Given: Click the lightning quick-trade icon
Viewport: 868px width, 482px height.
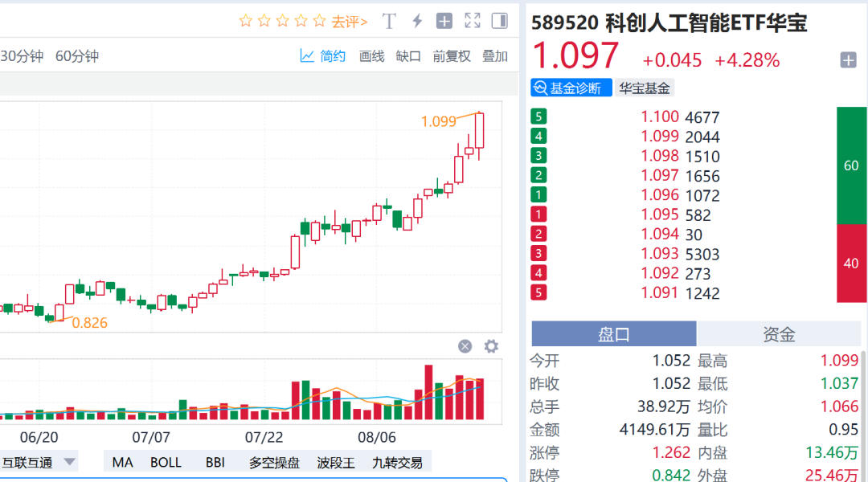Looking at the screenshot, I should [416, 21].
